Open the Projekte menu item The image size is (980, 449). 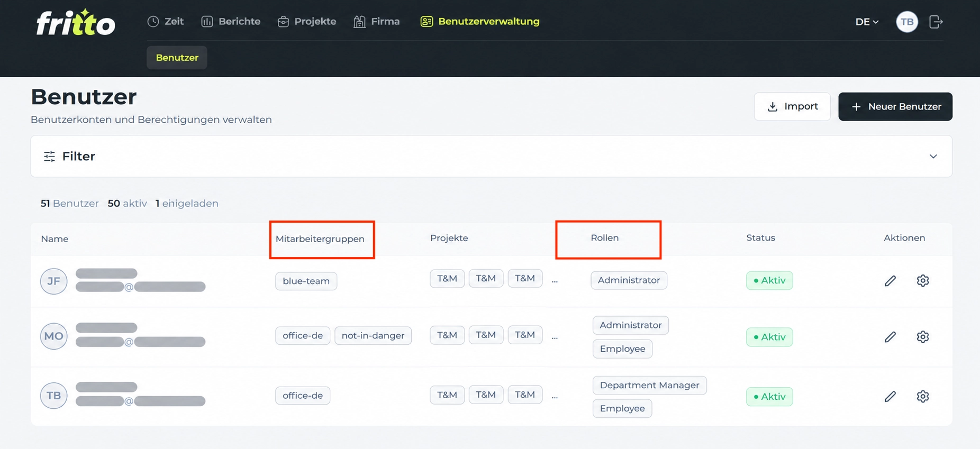point(307,22)
